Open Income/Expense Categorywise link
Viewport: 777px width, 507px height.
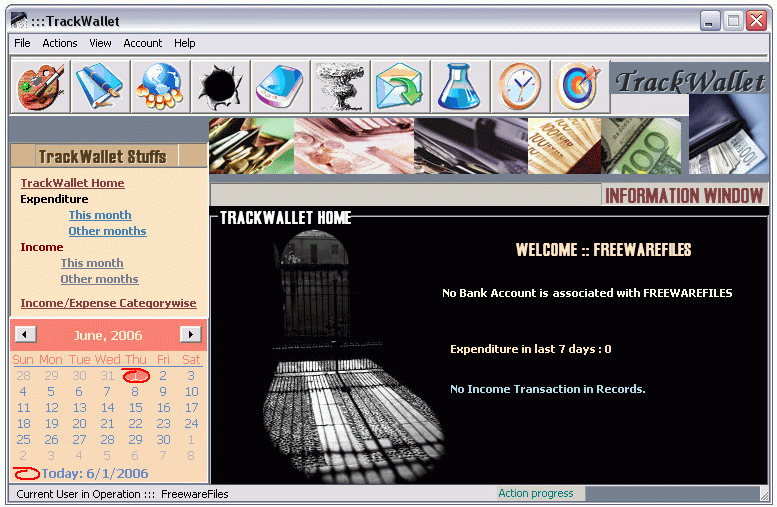pyautogui.click(x=109, y=303)
